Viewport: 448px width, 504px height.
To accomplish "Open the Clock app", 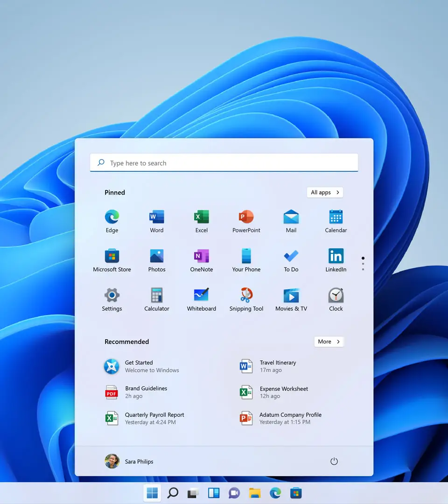I will click(336, 299).
